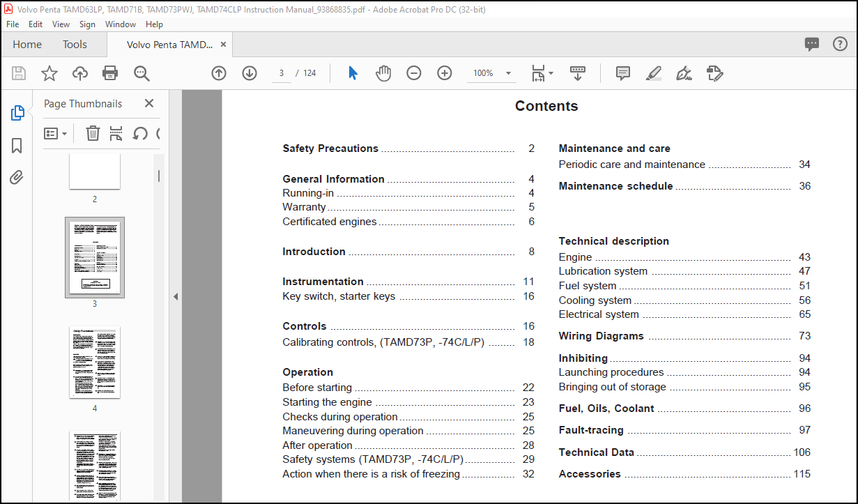Click the Launching procedures entry
858x504 pixels.
click(684, 372)
